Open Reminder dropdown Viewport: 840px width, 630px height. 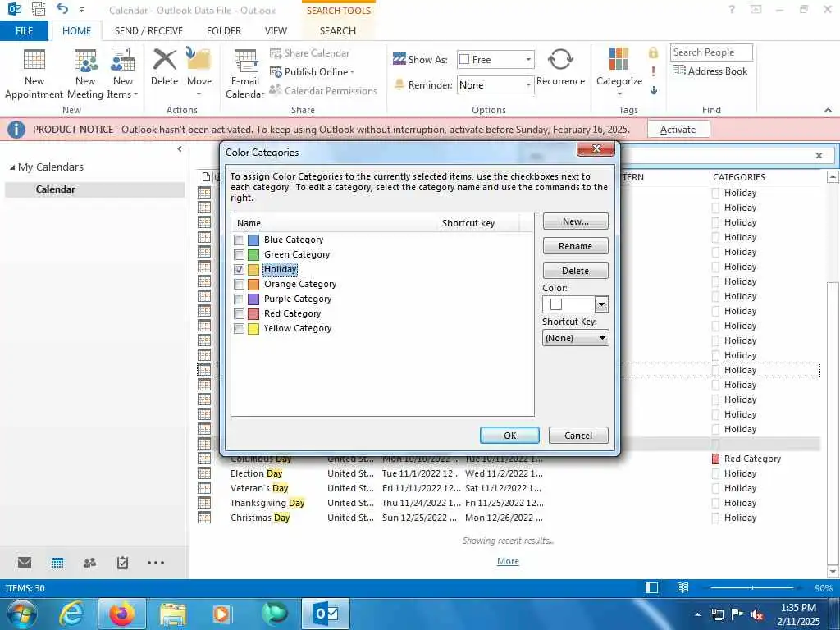[528, 85]
